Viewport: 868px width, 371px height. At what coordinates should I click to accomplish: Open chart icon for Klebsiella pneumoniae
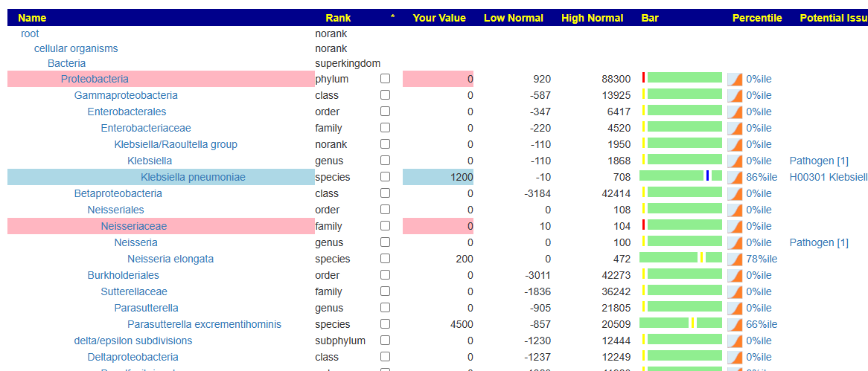[735, 177]
